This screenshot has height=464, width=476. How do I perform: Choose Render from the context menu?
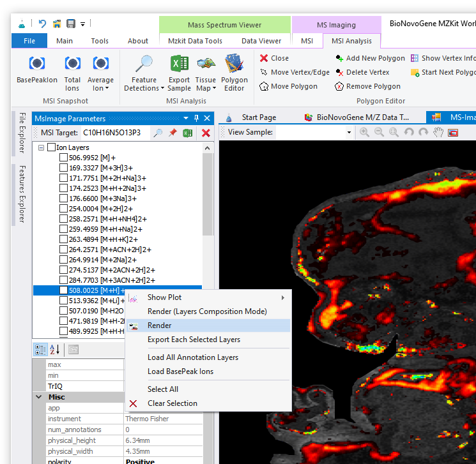pyautogui.click(x=160, y=326)
